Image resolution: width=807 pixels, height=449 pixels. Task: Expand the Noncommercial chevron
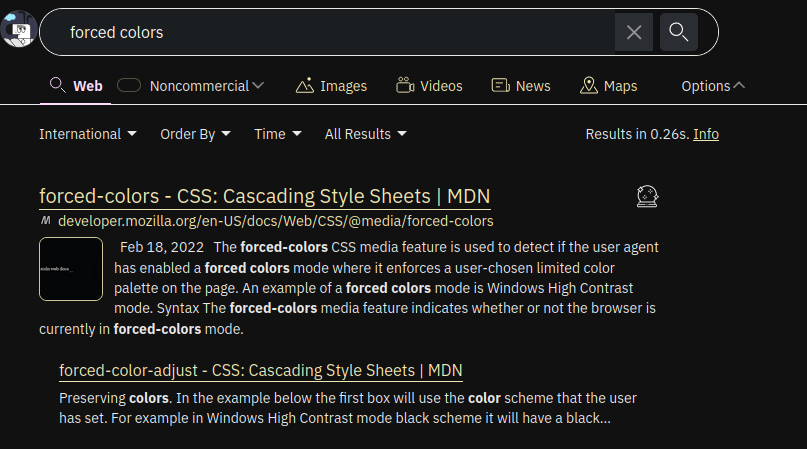tap(258, 86)
